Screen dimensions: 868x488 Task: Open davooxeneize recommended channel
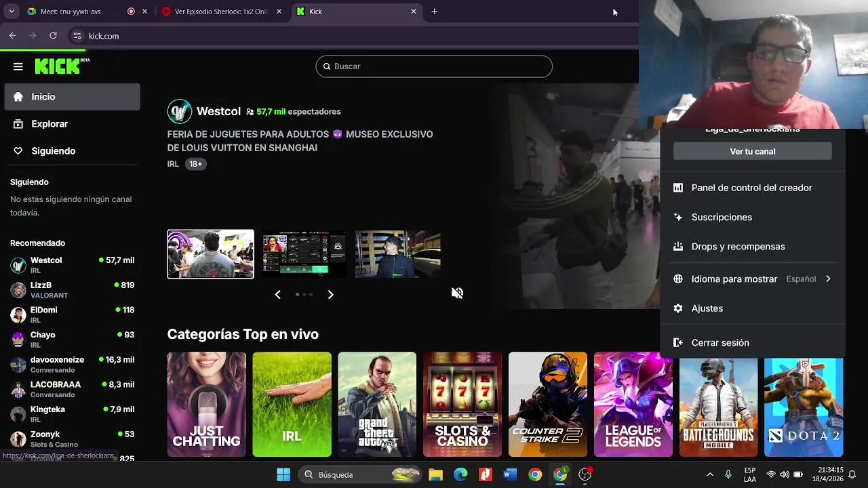(x=73, y=365)
